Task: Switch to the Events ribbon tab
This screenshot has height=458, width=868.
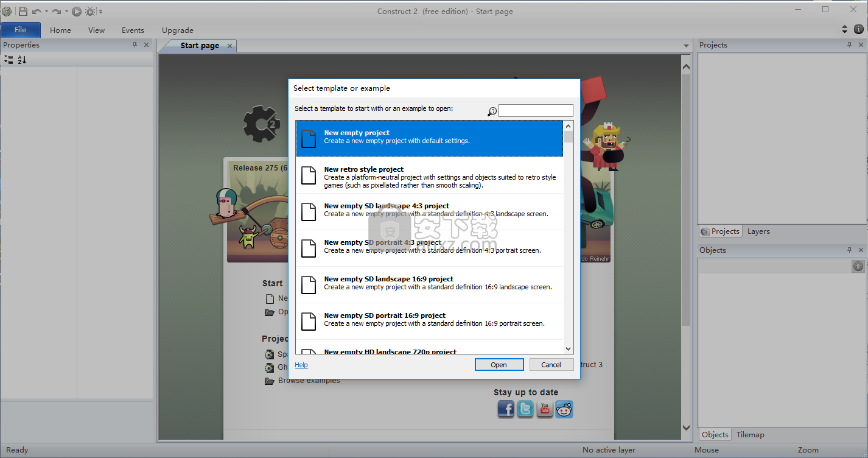Action: (x=133, y=30)
